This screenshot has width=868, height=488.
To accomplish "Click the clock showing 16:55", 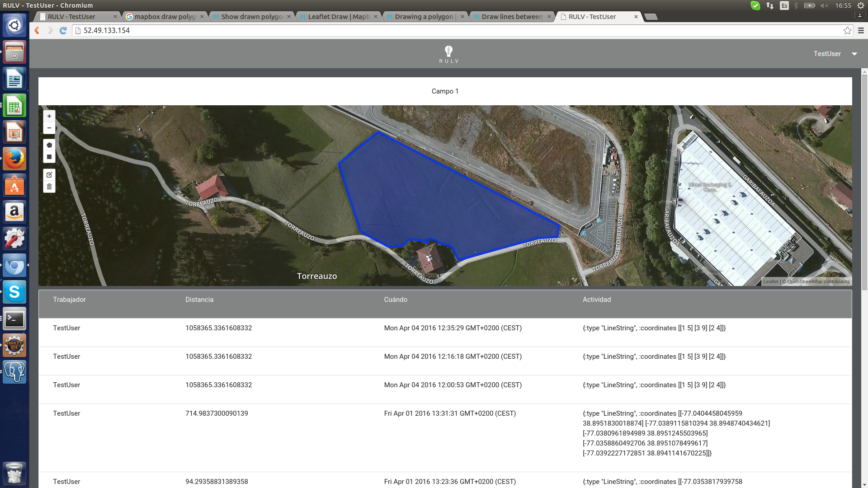I will coord(843,5).
